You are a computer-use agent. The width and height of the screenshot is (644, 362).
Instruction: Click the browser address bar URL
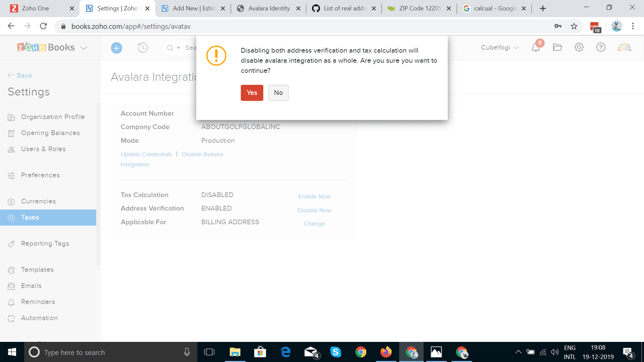[x=131, y=27]
